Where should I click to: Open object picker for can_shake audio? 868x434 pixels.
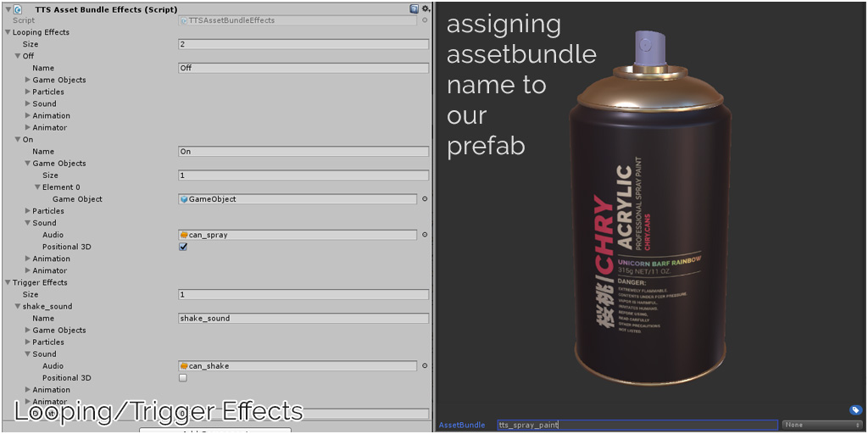click(425, 366)
